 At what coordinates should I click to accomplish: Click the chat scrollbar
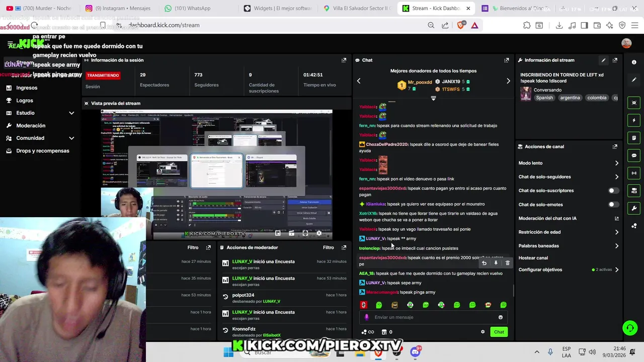click(x=513, y=290)
